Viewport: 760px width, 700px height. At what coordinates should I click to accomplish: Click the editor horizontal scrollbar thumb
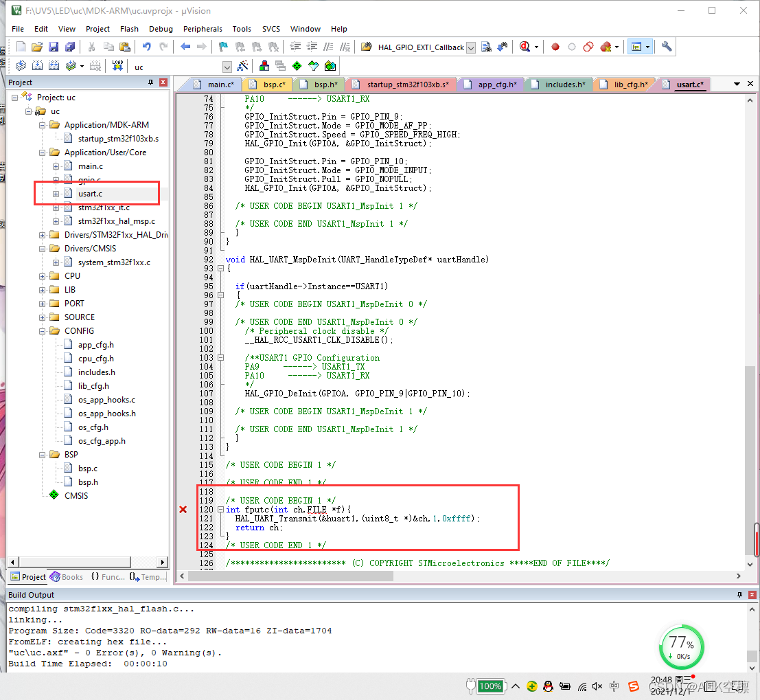[x=291, y=576]
